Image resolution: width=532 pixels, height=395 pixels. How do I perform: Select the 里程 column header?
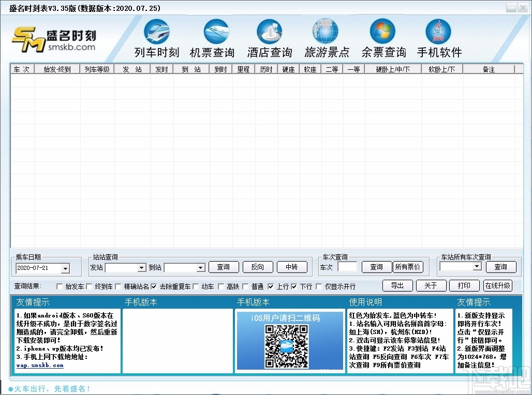(x=243, y=68)
